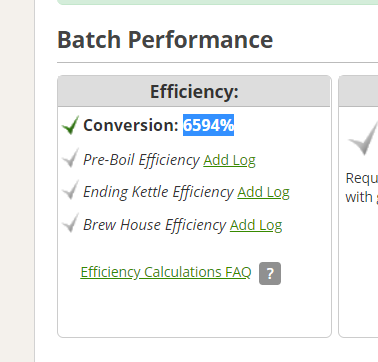Click the partially visible right panel header

tap(359, 91)
